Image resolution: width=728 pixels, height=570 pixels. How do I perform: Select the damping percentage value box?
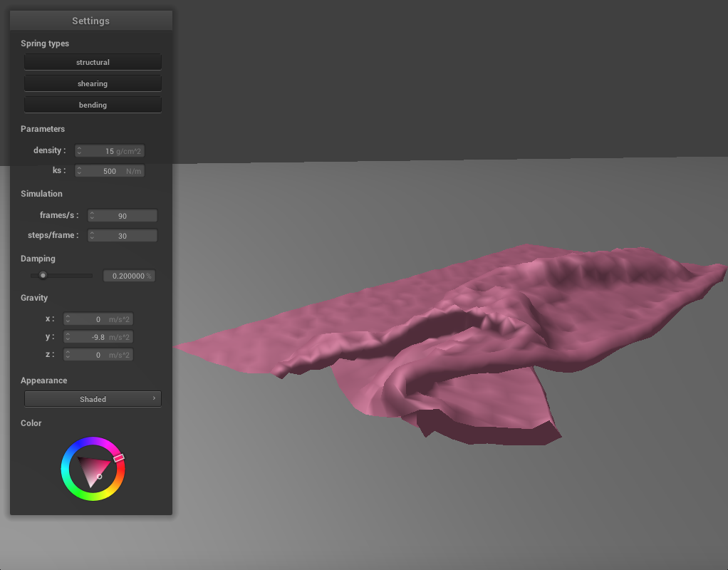coord(129,276)
